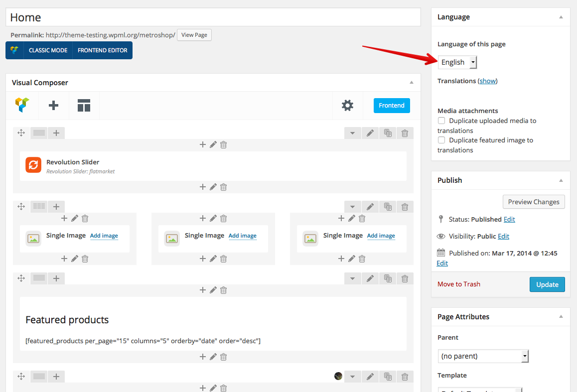The width and height of the screenshot is (577, 392).
Task: Clone the Revolution Slider row with the duplicate icon
Action: (x=387, y=133)
